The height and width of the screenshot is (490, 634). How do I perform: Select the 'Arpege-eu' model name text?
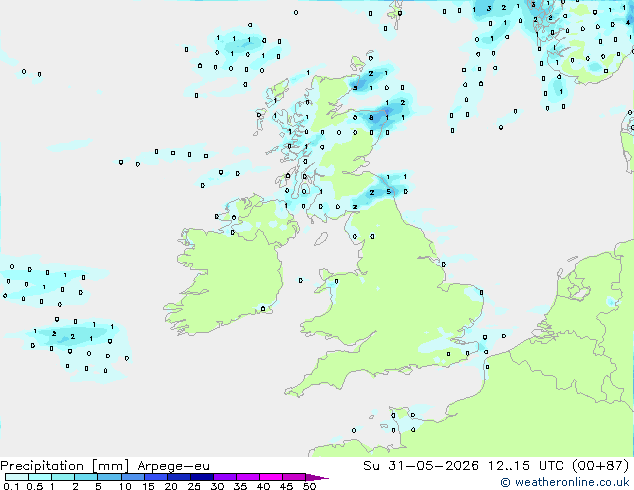(173, 467)
